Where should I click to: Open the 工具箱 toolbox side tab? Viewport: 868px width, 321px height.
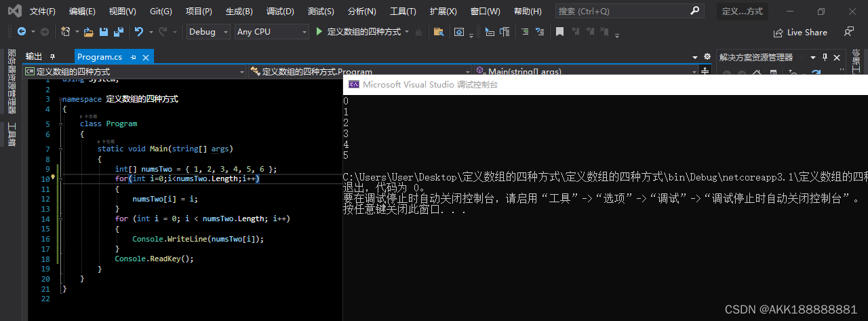[12, 134]
